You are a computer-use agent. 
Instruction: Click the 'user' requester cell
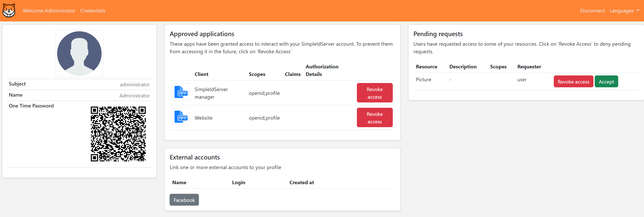click(522, 79)
